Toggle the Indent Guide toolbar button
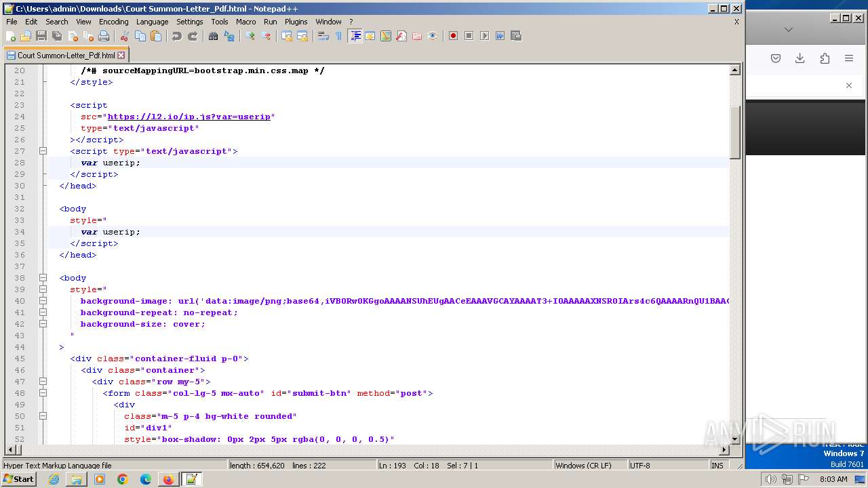The height and width of the screenshot is (488, 868). [355, 36]
